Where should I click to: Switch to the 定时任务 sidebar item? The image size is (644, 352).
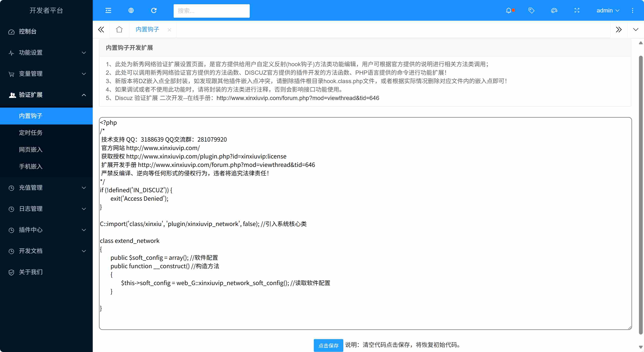[31, 133]
